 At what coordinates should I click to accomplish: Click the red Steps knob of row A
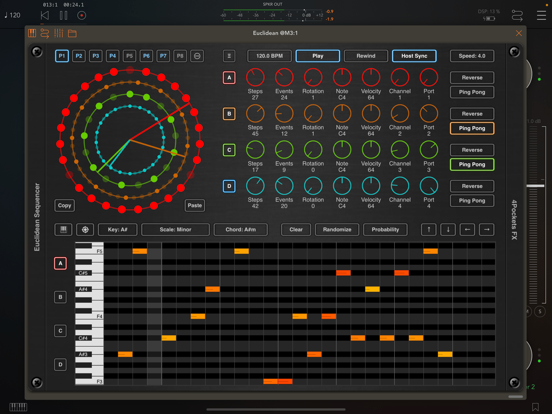pyautogui.click(x=255, y=77)
